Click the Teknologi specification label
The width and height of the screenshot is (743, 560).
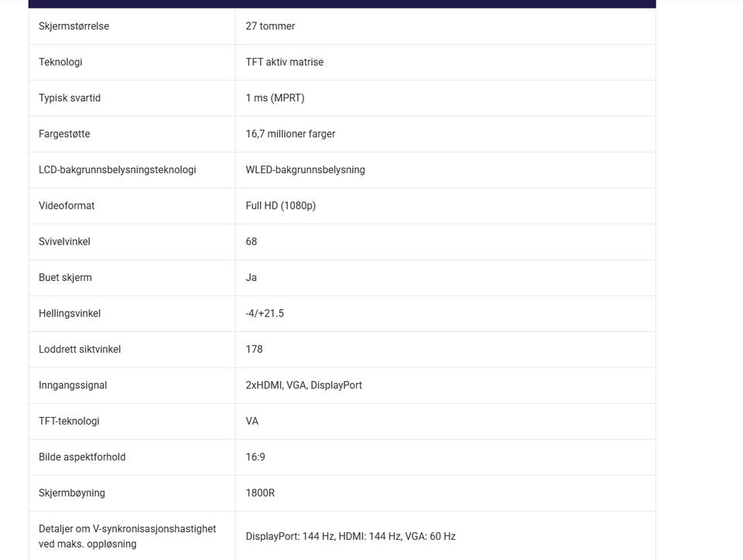coord(60,62)
